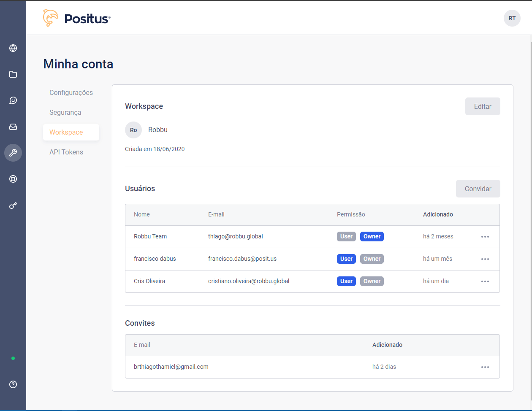Click the Usuários section heading
Image resolution: width=532 pixels, height=411 pixels.
tap(140, 189)
